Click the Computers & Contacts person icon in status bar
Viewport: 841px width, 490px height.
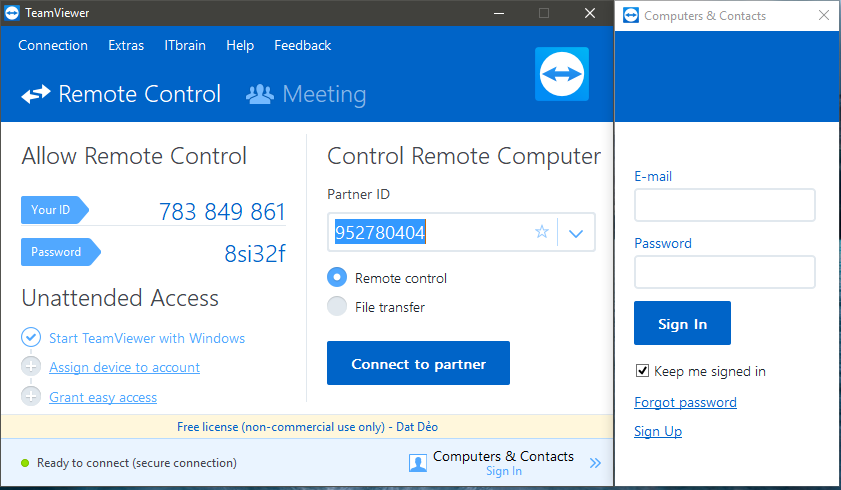point(418,463)
